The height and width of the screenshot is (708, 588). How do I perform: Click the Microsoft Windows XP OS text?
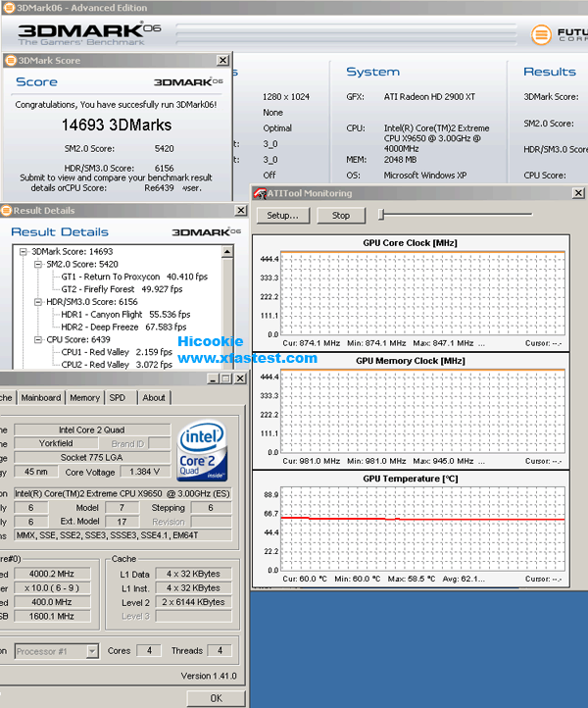(x=425, y=176)
